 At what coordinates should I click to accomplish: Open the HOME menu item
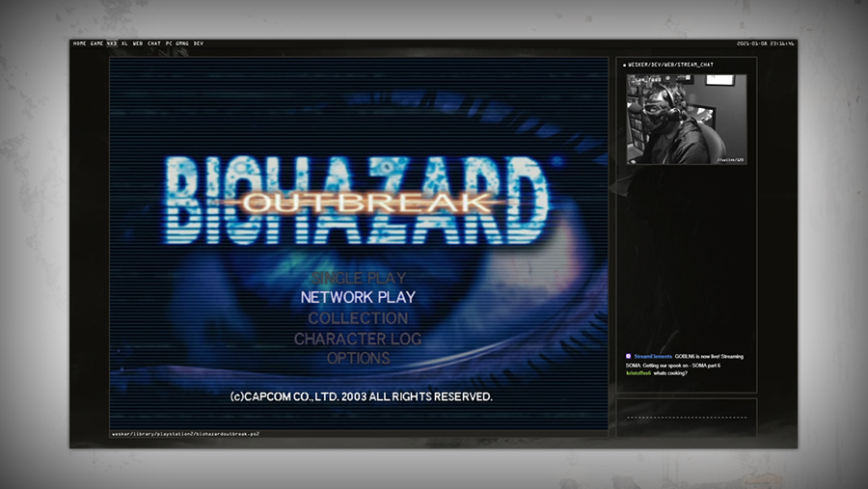tap(79, 43)
